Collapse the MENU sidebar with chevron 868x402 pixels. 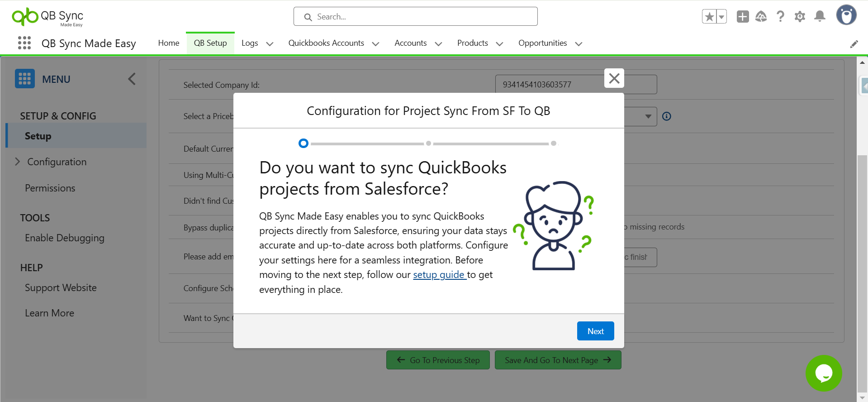[x=132, y=79]
